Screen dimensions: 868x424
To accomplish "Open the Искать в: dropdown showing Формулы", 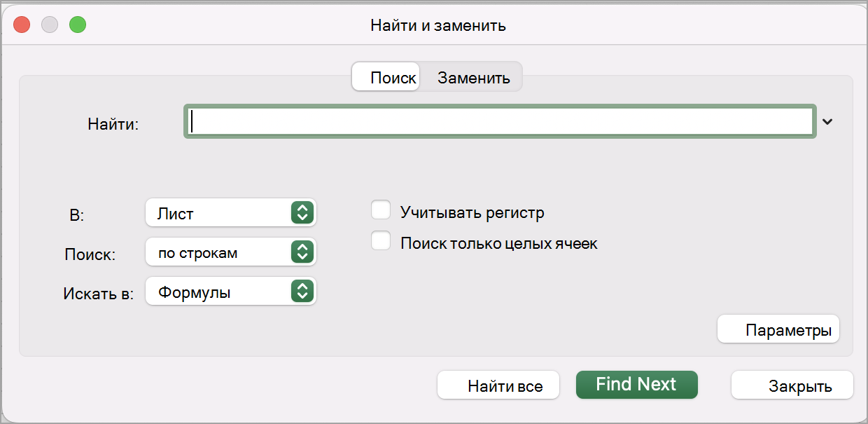I will tap(218, 292).
